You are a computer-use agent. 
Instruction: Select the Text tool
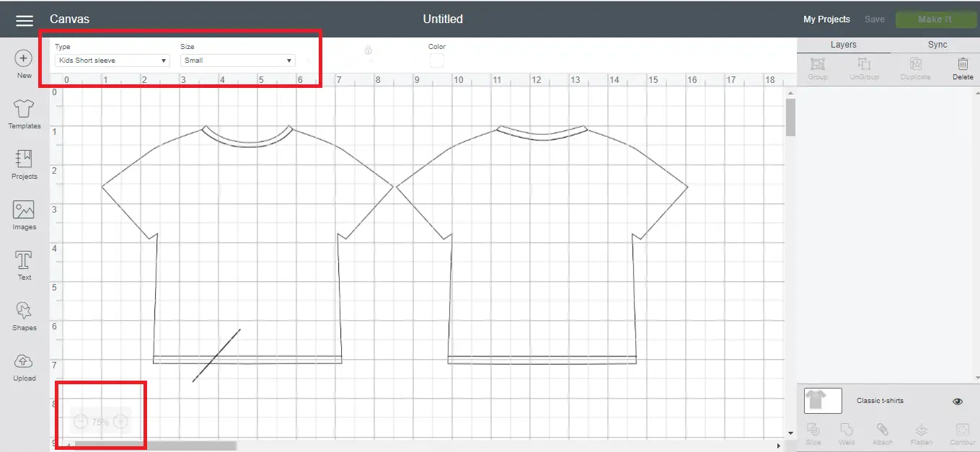[x=24, y=261]
